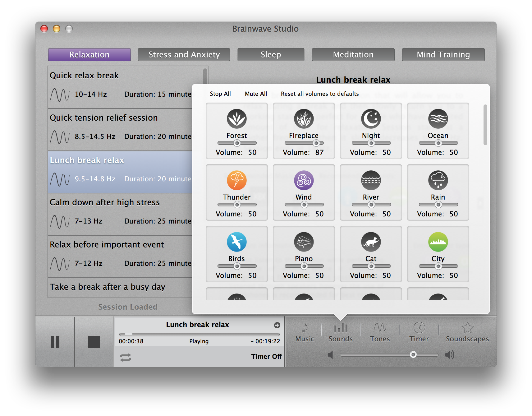This screenshot has height=416, width=532.
Task: Click the River sound icon
Action: coord(371,180)
